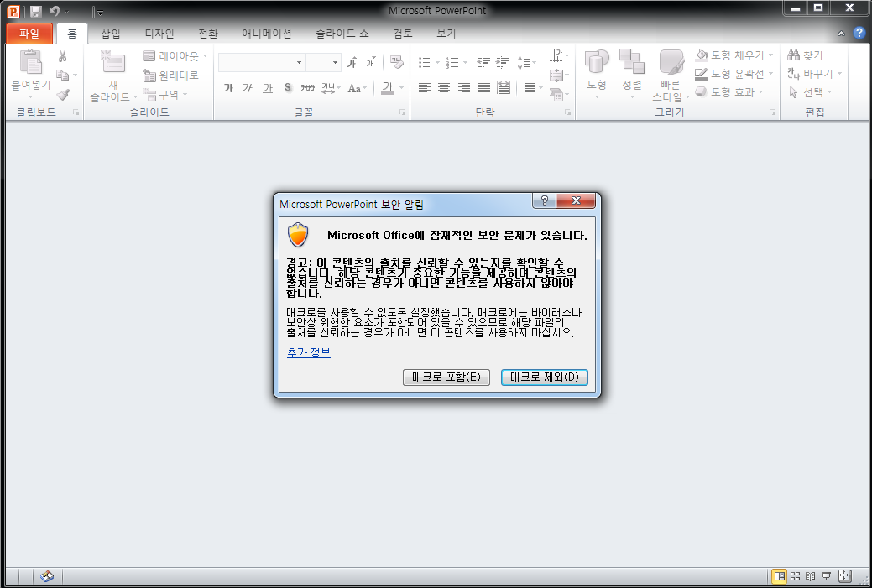
Task: Switch to the 디자인 design tab
Action: point(159,34)
